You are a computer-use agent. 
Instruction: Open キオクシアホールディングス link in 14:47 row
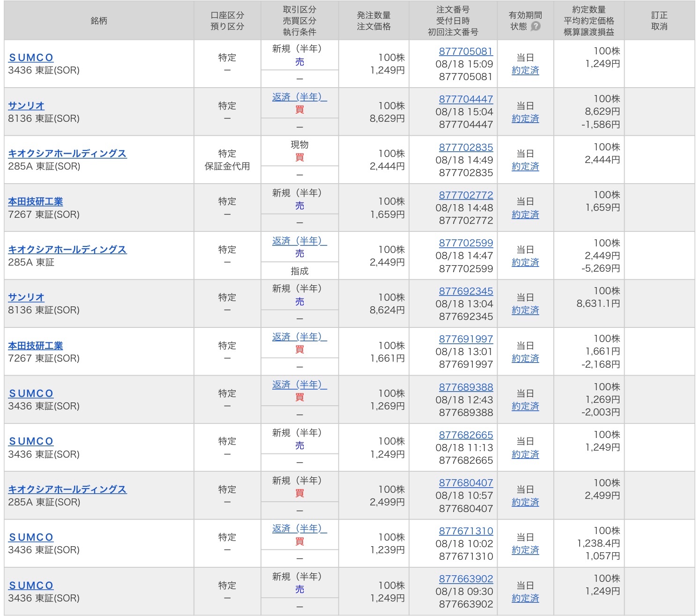[67, 250]
